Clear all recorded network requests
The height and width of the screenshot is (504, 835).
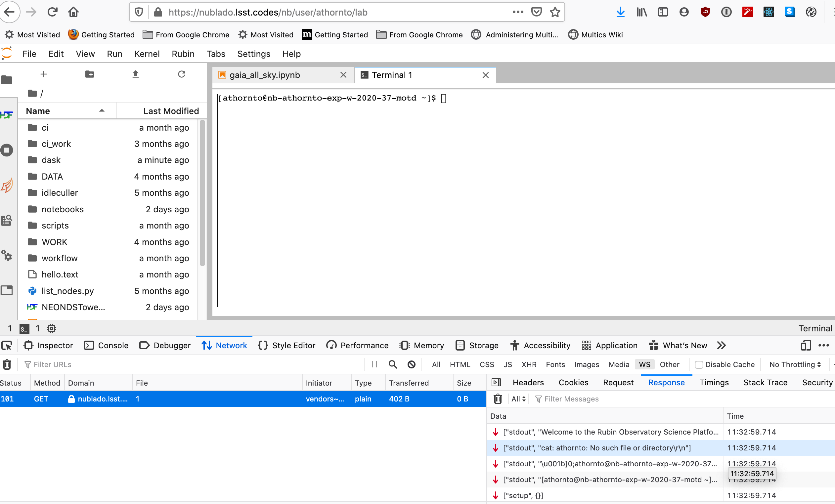click(x=7, y=364)
